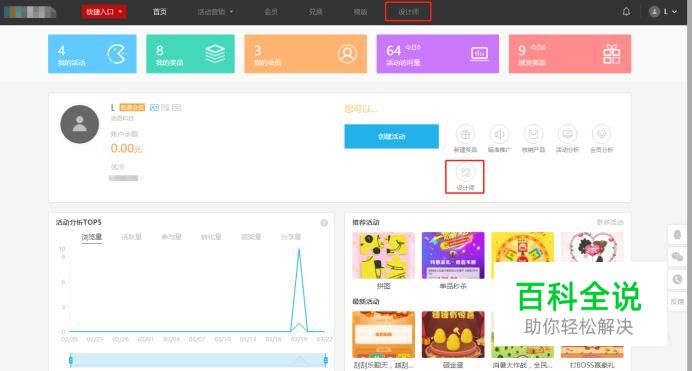The height and width of the screenshot is (371, 692).
Task: Click the gift icon on pink card
Action: pos(611,54)
